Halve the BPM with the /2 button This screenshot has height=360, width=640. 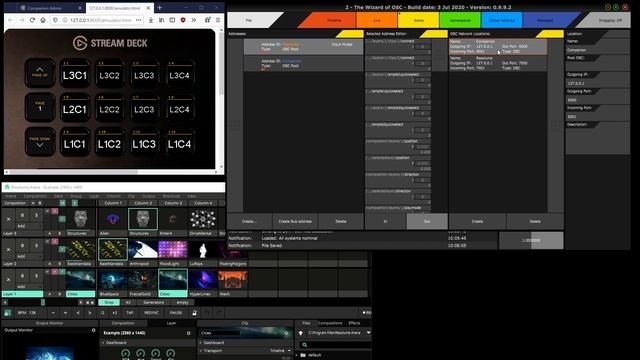point(102,313)
